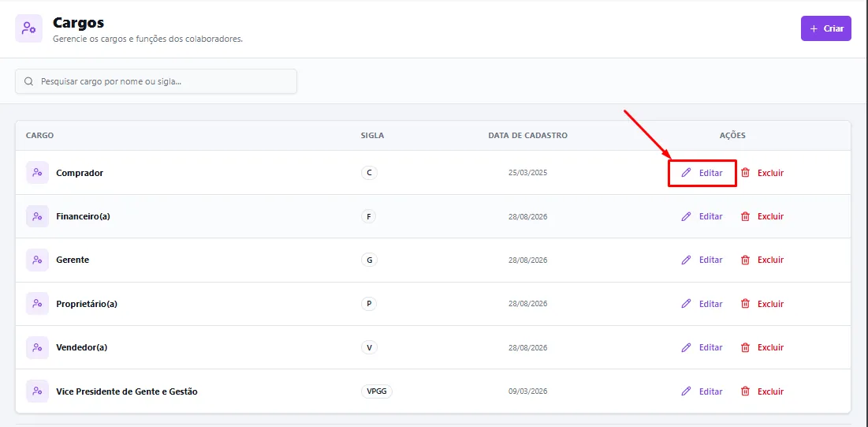This screenshot has width=868, height=427.
Task: Click the SIGLA column header
Action: [x=373, y=135]
